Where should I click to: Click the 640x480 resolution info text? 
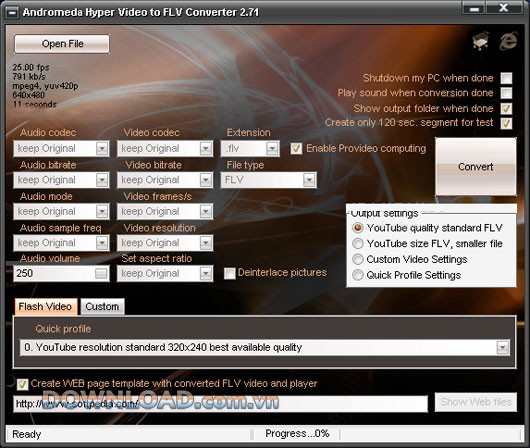(x=28, y=95)
